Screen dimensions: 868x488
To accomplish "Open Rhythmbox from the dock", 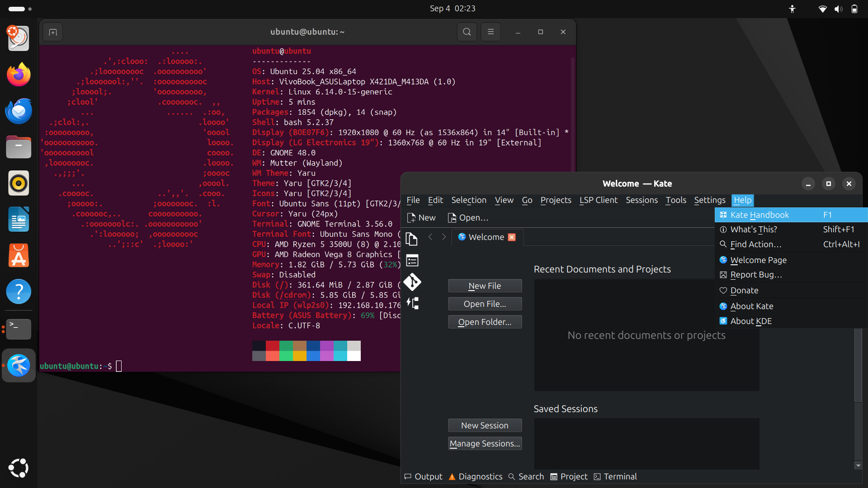I will click(x=19, y=183).
